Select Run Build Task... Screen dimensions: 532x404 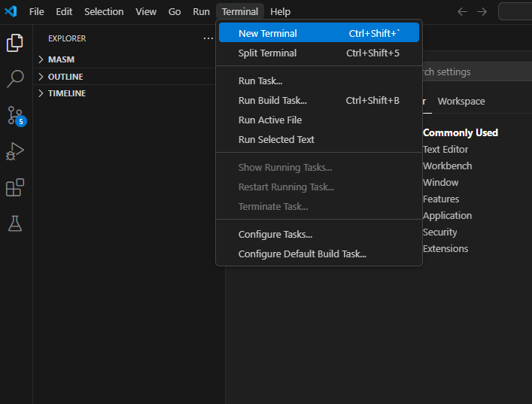point(319,100)
